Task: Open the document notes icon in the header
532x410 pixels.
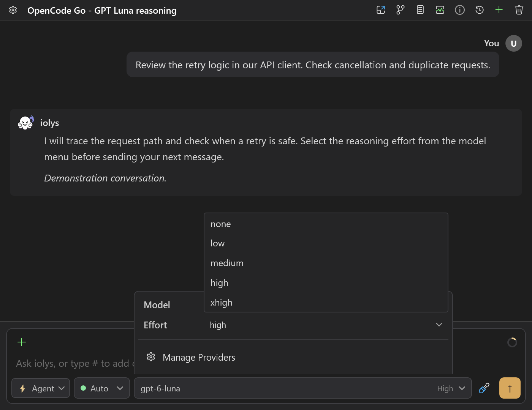Action: tap(420, 10)
